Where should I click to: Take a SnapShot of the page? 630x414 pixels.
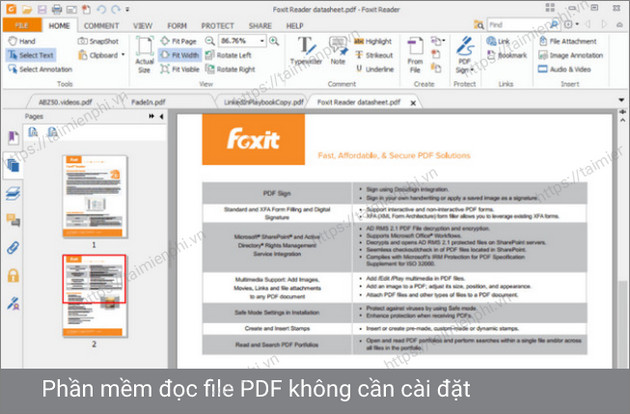click(98, 41)
